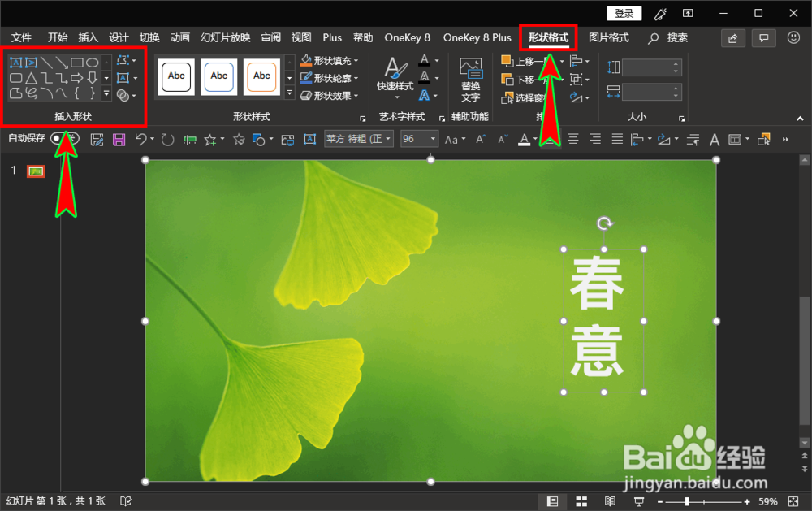
Task: Open the ribbon rotate objects dropdown
Action: pyautogui.click(x=580, y=97)
